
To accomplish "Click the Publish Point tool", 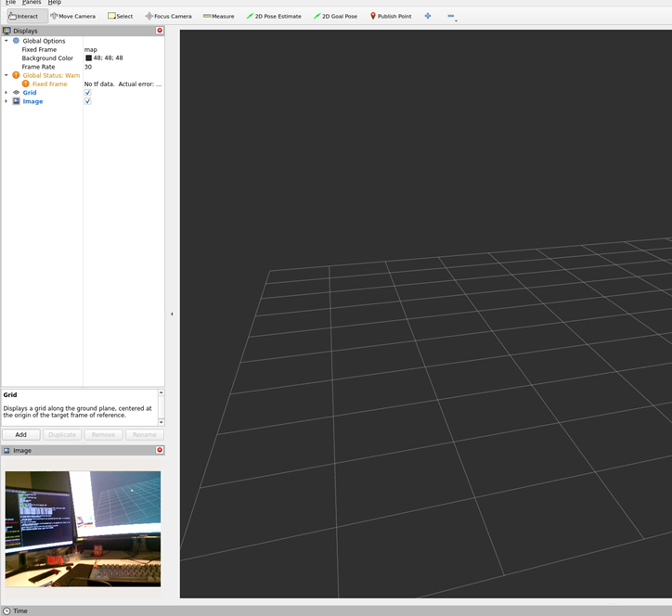I will coord(391,16).
